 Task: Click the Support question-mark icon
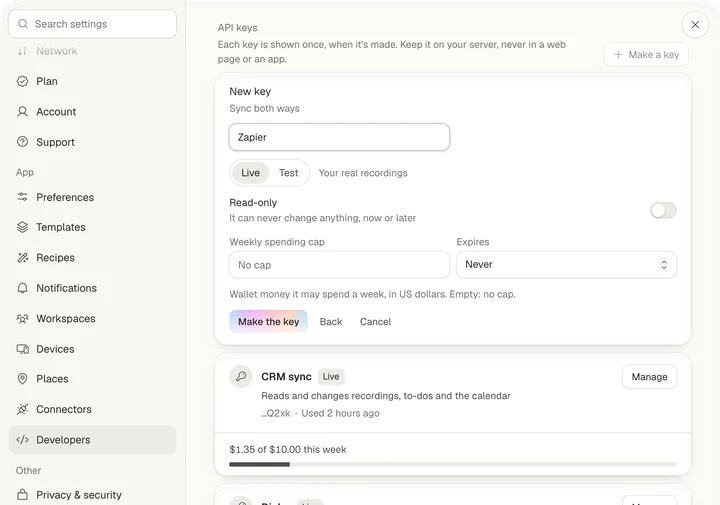coord(22,142)
